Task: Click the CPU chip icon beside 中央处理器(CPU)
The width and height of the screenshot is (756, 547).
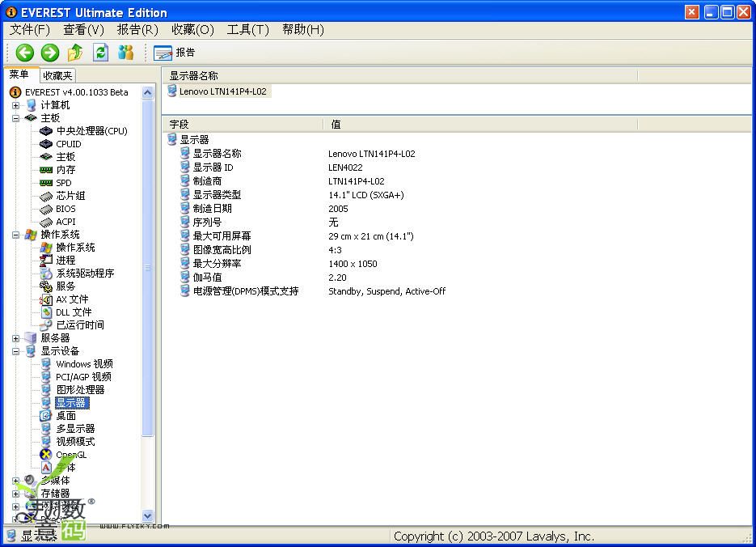Action: (46, 131)
